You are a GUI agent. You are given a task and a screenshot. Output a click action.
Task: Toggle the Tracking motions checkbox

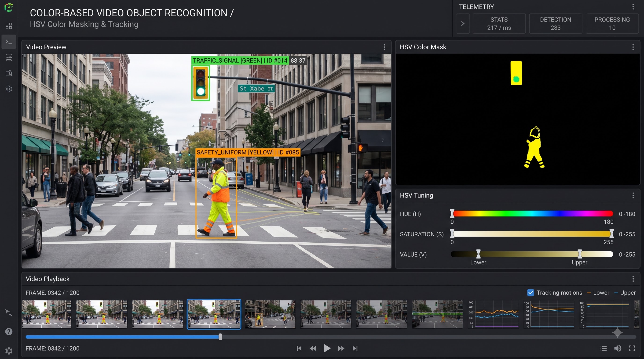point(531,293)
